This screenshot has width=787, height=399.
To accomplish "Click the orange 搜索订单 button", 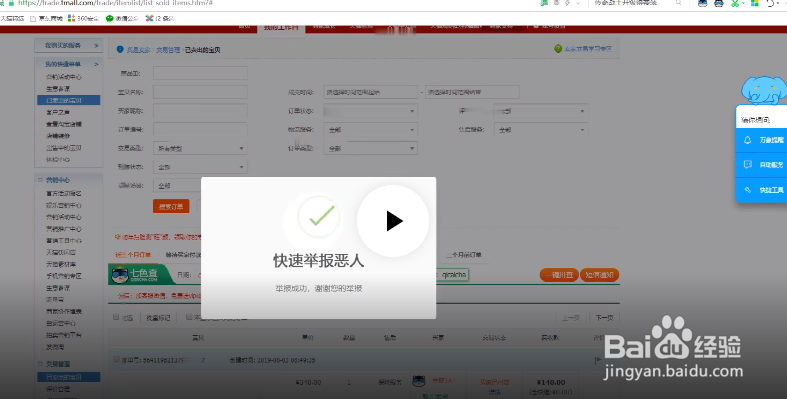I will click(171, 206).
